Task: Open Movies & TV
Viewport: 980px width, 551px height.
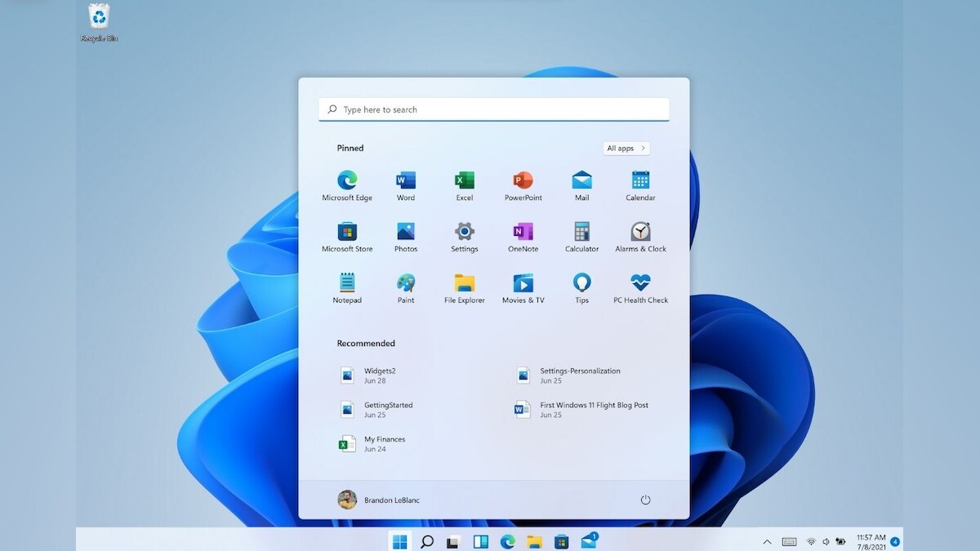Action: [523, 283]
